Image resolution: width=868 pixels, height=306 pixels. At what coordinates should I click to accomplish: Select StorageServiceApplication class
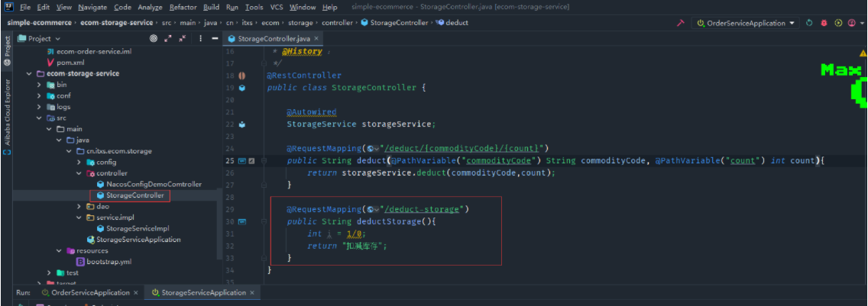[134, 240]
